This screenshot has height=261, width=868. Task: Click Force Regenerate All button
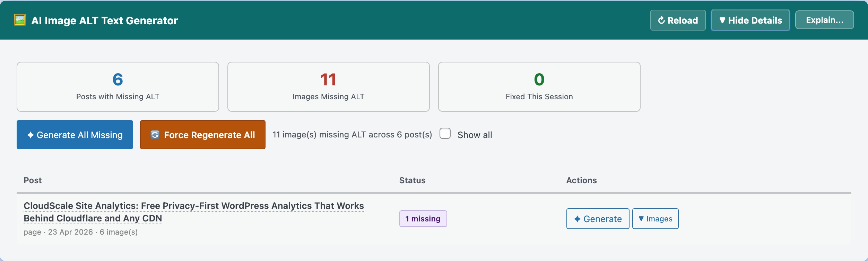tap(203, 135)
